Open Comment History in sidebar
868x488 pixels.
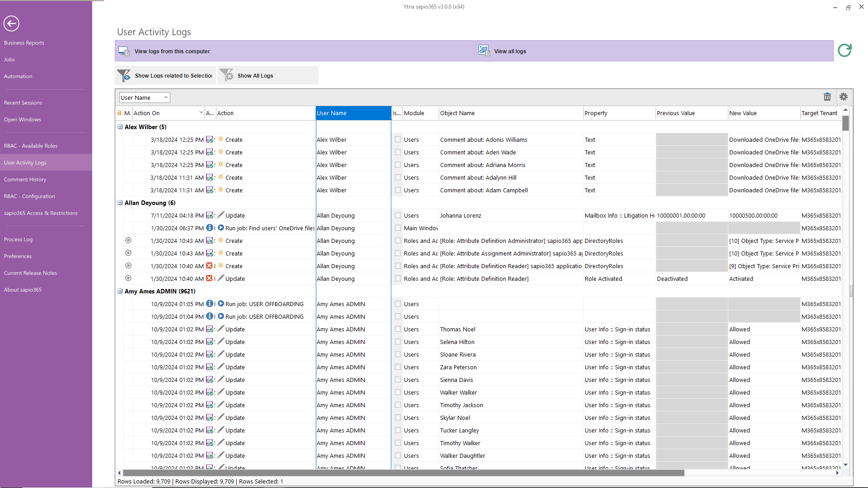coord(25,179)
